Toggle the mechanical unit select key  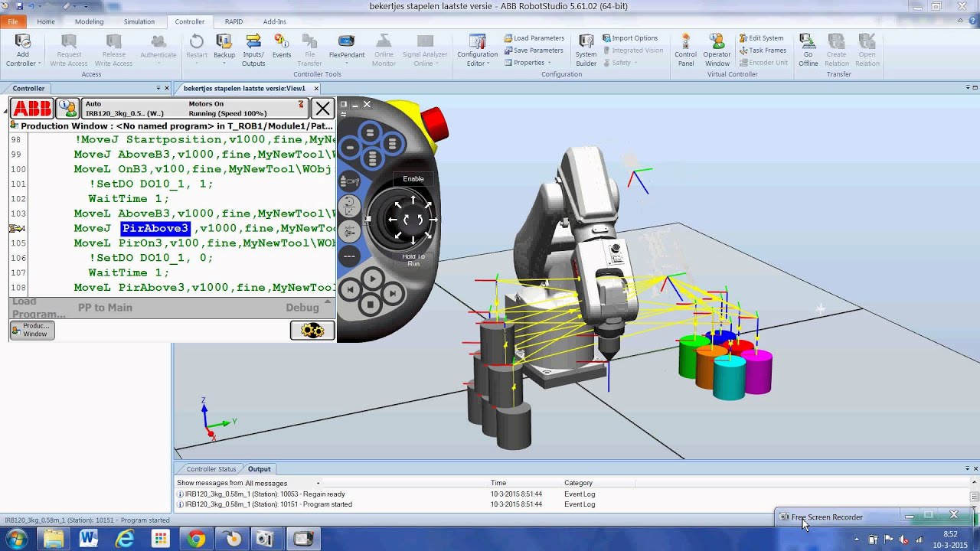(x=349, y=181)
